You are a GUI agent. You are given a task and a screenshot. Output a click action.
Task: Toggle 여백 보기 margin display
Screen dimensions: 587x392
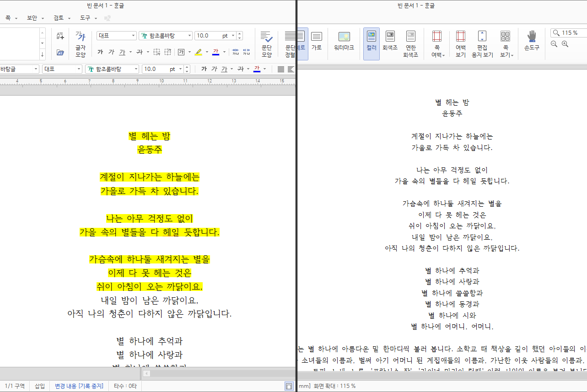coord(461,44)
